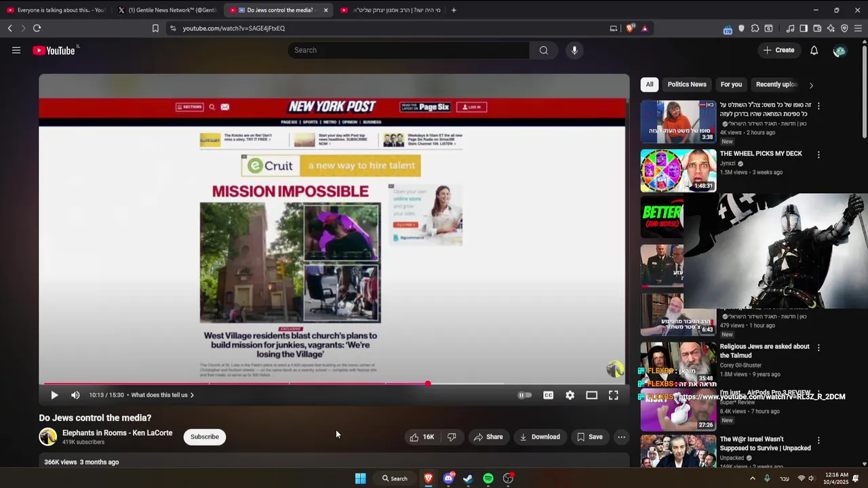Download the video
Viewport: 868px width, 488px height.
(540, 437)
